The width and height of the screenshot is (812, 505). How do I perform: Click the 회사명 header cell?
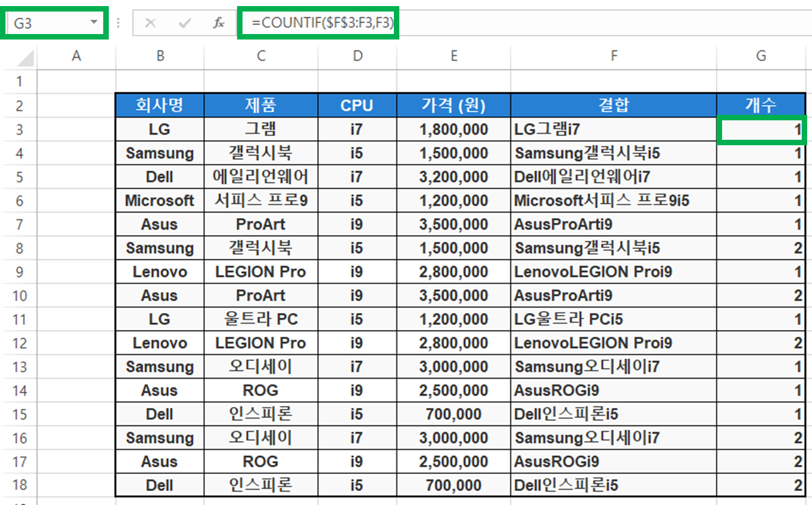tap(160, 106)
